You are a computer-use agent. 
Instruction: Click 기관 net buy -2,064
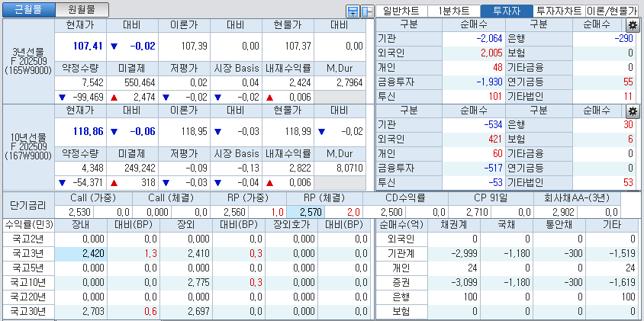click(490, 39)
